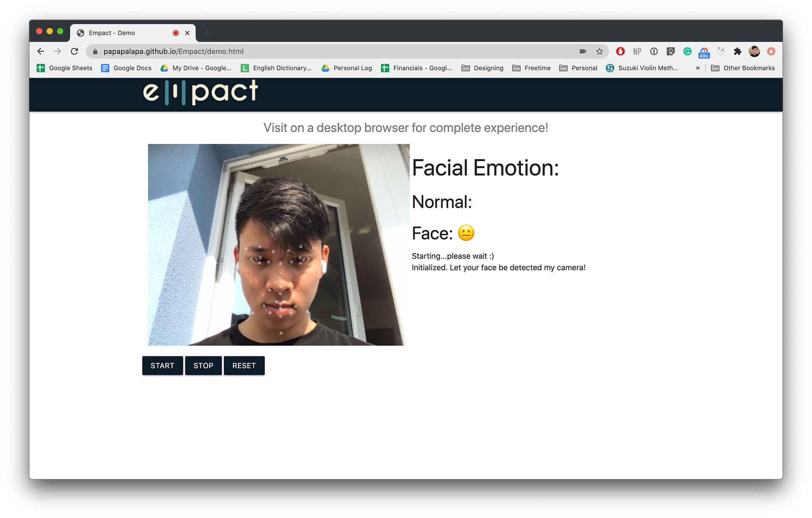Viewport: 812px width, 518px height.
Task: Click the Empact logo in header
Action: 200,92
